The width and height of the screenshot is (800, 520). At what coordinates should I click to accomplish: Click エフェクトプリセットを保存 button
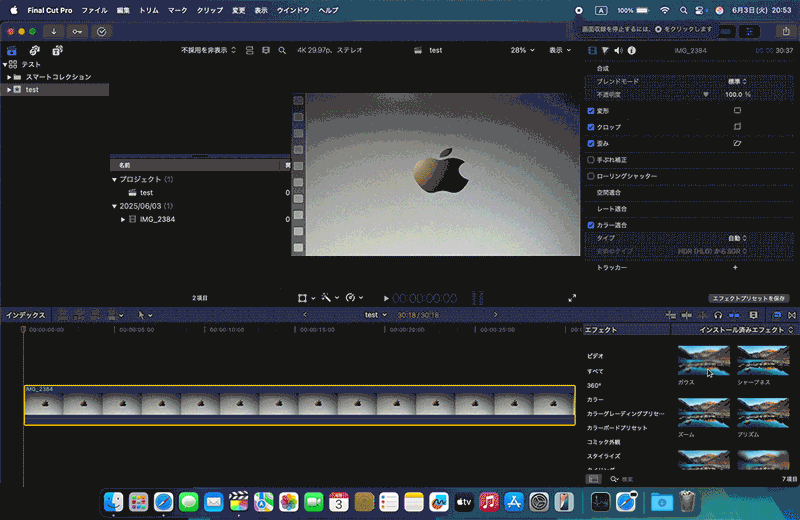(749, 298)
